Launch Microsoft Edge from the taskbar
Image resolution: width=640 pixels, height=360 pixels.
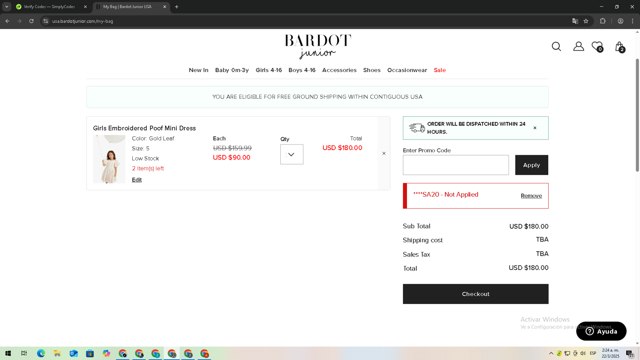(x=41, y=353)
